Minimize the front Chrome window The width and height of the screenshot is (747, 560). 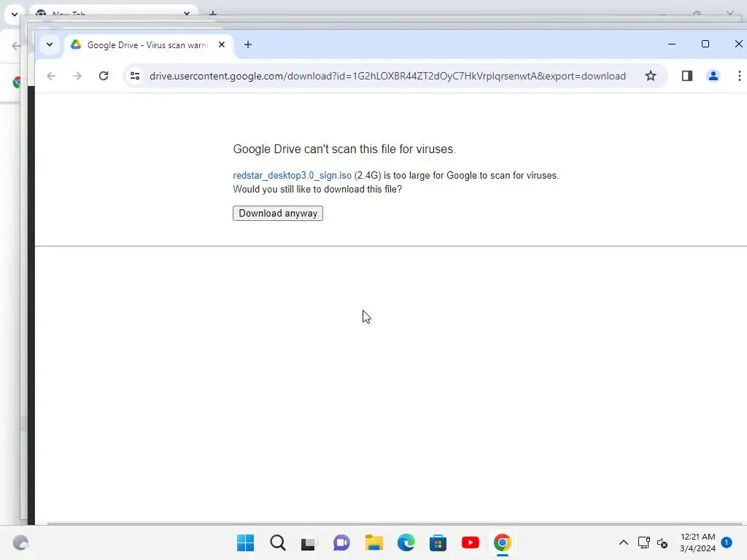(672, 44)
